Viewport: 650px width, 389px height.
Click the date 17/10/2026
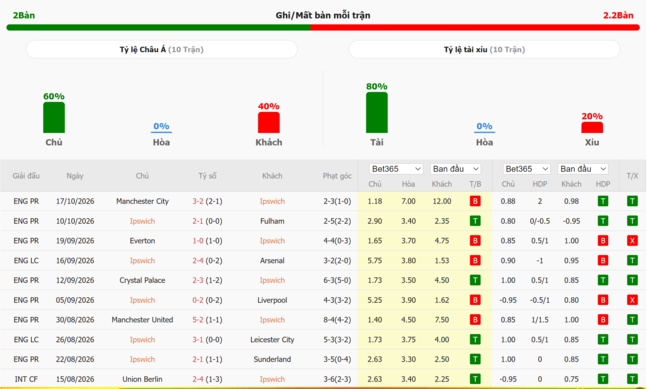(75, 201)
